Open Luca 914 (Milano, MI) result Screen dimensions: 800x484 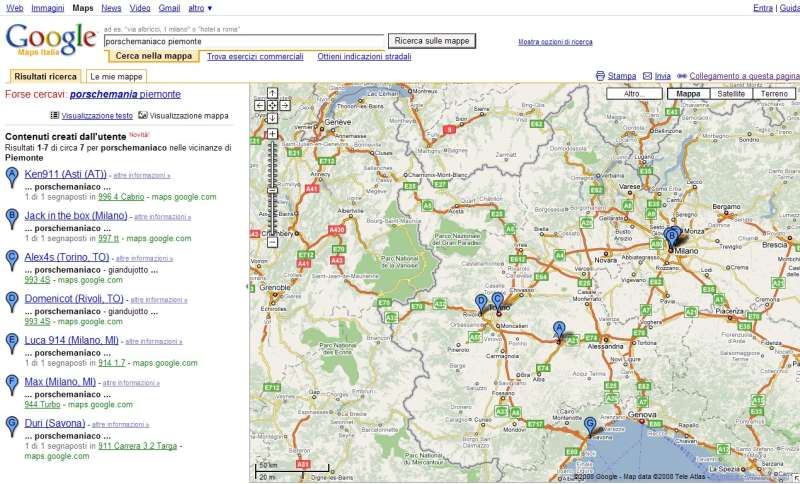(71, 340)
